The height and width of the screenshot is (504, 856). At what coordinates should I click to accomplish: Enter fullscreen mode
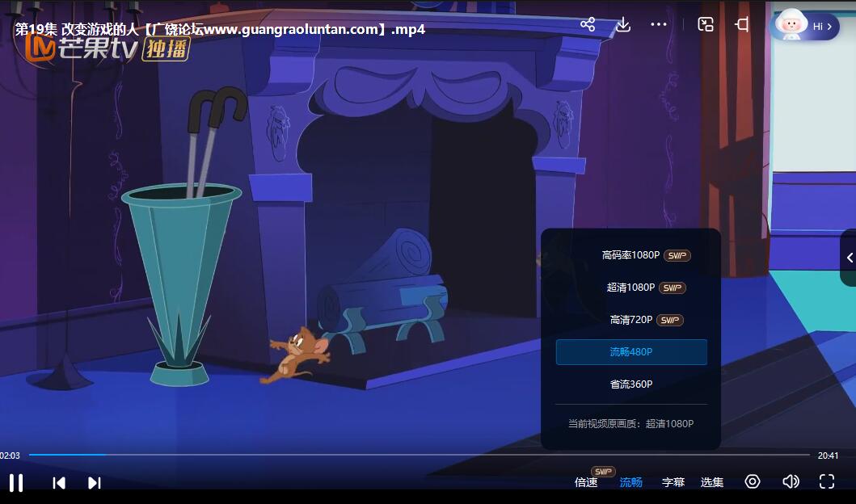pyautogui.click(x=827, y=481)
